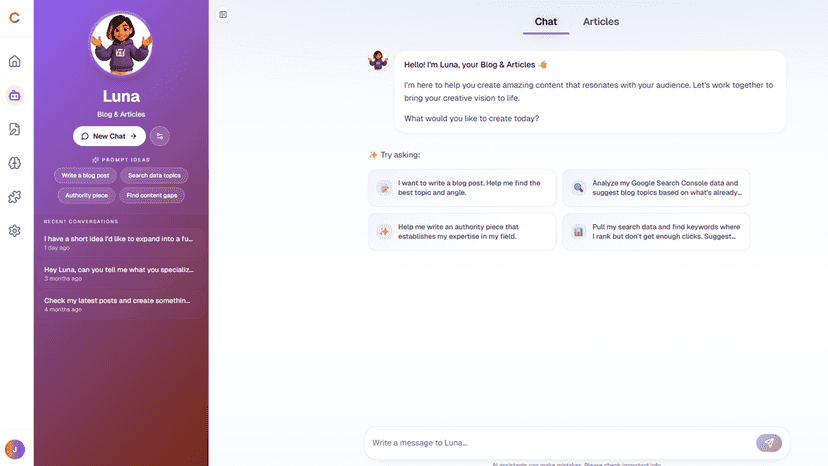The width and height of the screenshot is (828, 466).
Task: Click Luna's large profile avatar
Action: [x=121, y=44]
